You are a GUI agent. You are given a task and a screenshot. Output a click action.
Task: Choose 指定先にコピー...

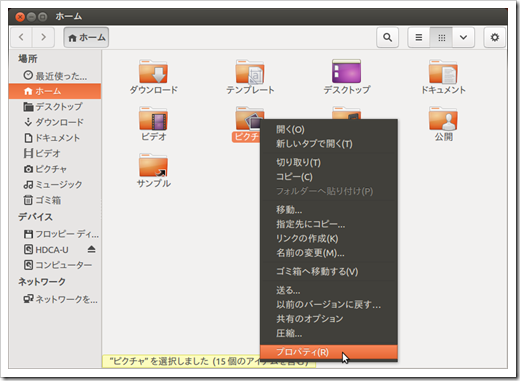coord(329,224)
